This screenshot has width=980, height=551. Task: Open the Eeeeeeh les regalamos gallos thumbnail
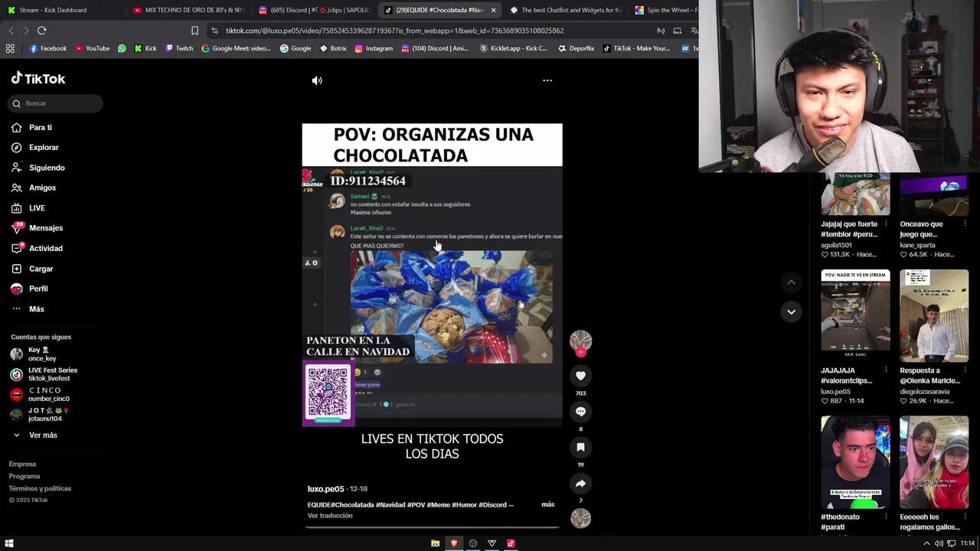click(934, 462)
